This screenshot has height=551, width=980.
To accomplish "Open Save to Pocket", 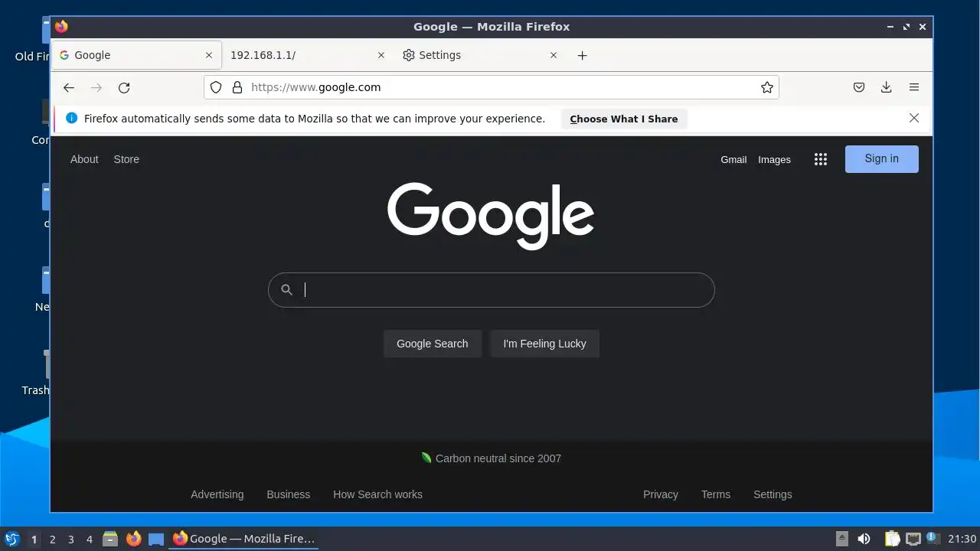I will [859, 87].
